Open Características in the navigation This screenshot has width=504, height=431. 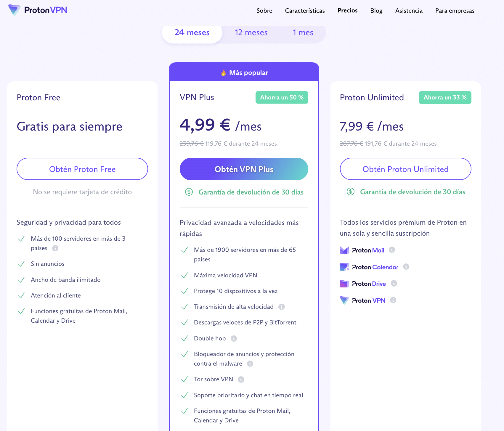(x=305, y=11)
